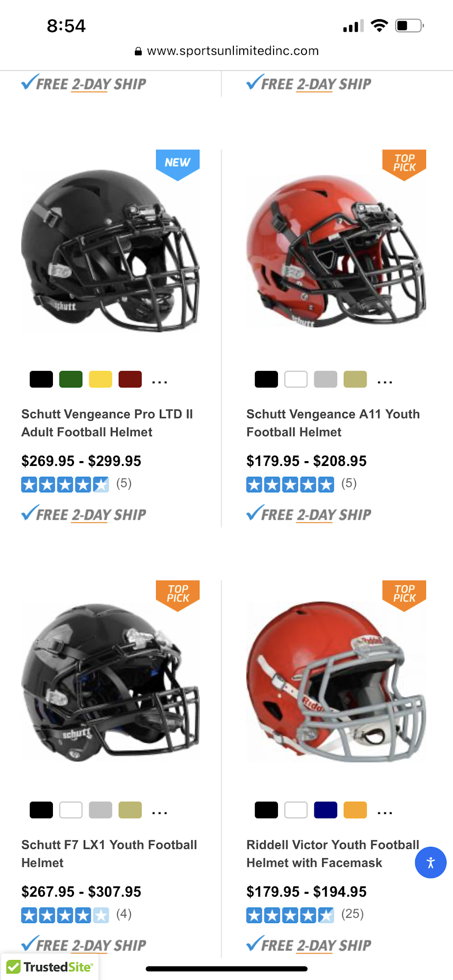Click TOP PICK badge on Vengeance A11 helmet
This screenshot has height=980, width=453.
404,165
